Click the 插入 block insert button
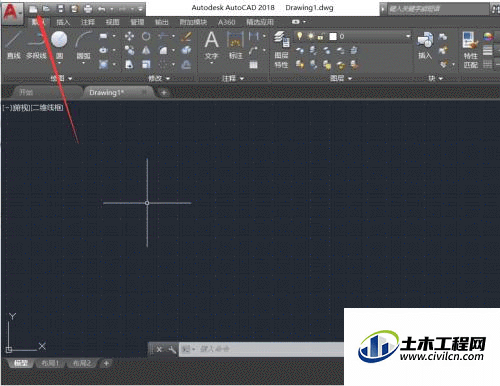This screenshot has width=500, height=386. click(x=425, y=45)
